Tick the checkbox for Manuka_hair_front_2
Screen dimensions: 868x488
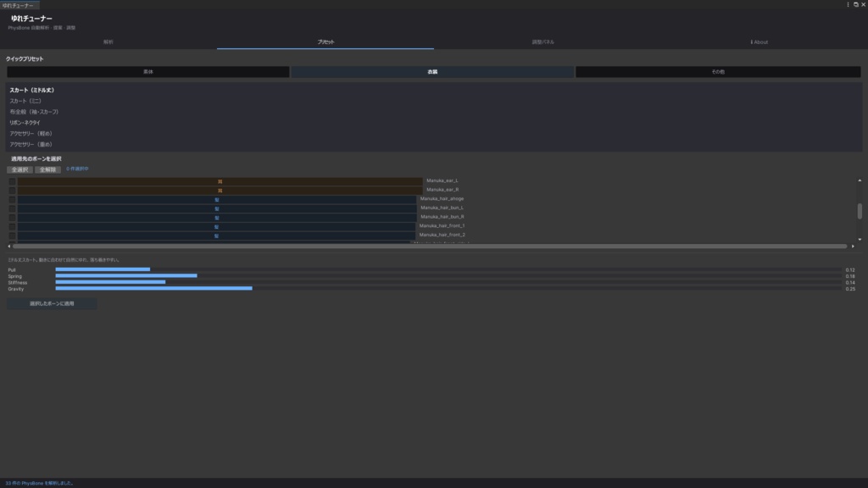point(12,236)
